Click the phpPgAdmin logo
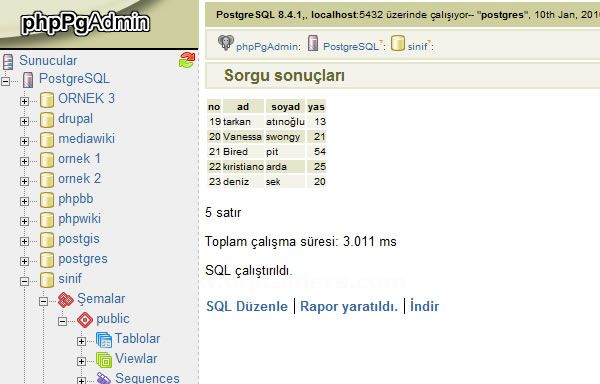The width and height of the screenshot is (600, 384). click(85, 23)
